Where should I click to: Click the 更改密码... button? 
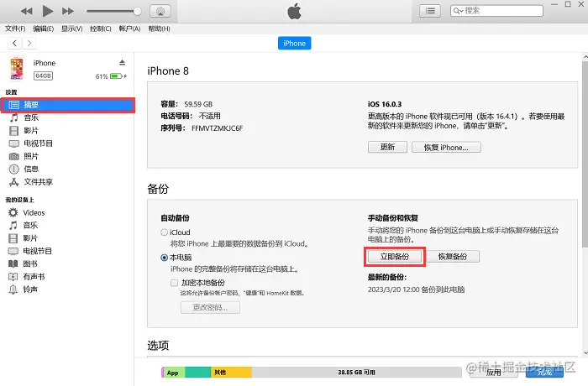(210, 307)
